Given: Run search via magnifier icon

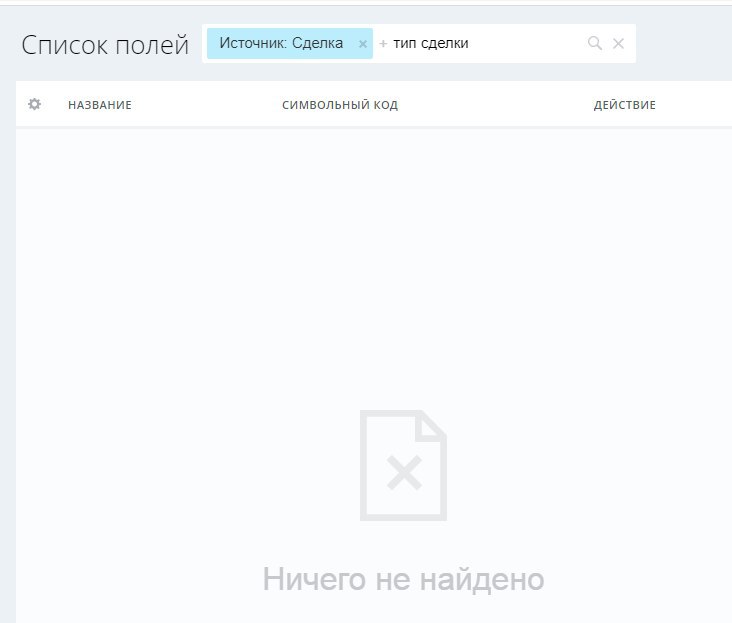Looking at the screenshot, I should coord(594,43).
